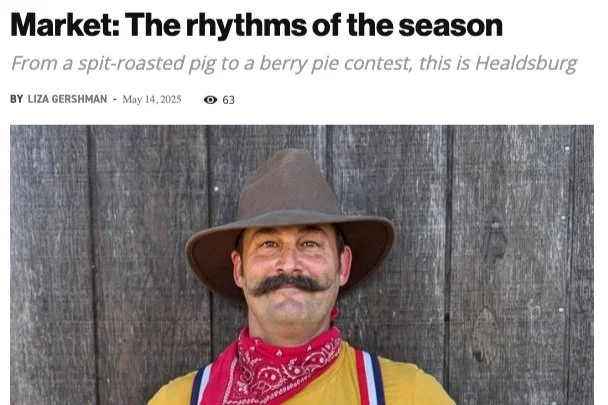Select the May 14, 2025 publication date
Viewport: 608px width, 405px height.
[152, 99]
